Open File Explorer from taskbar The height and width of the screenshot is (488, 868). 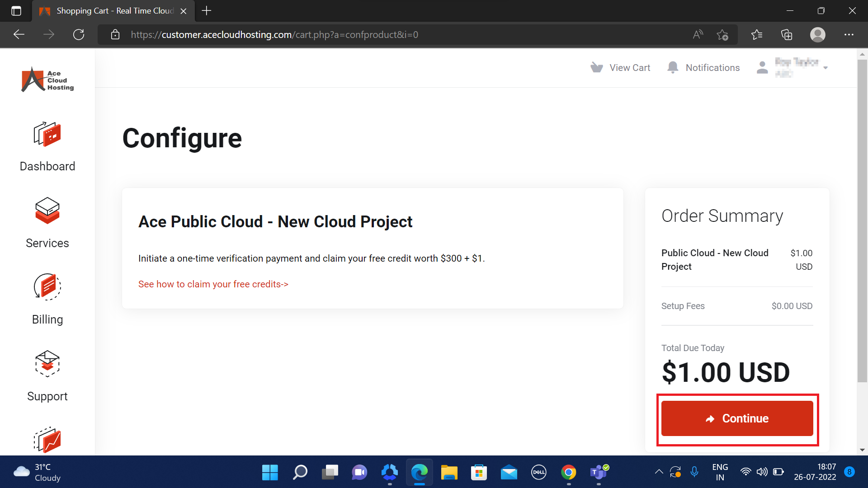[449, 473]
